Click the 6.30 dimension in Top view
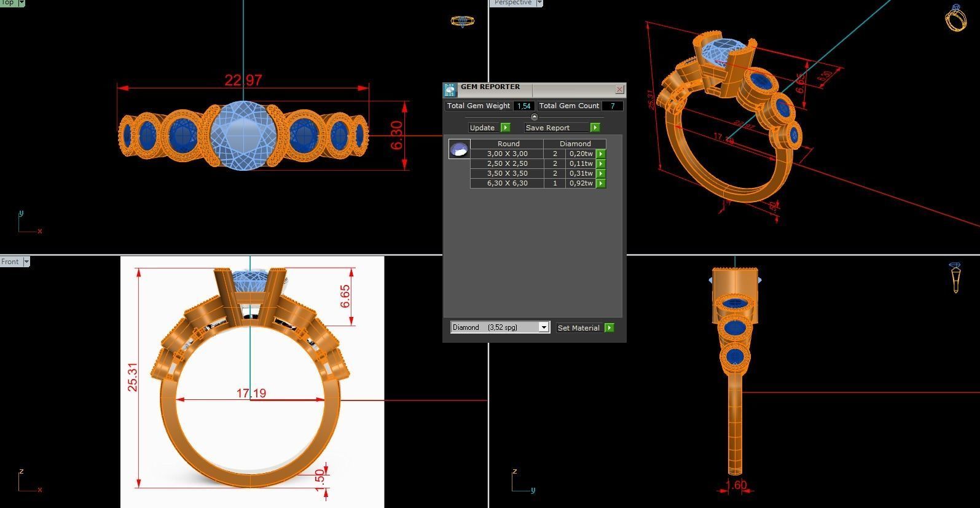Screen dimensions: 980x508 397,136
